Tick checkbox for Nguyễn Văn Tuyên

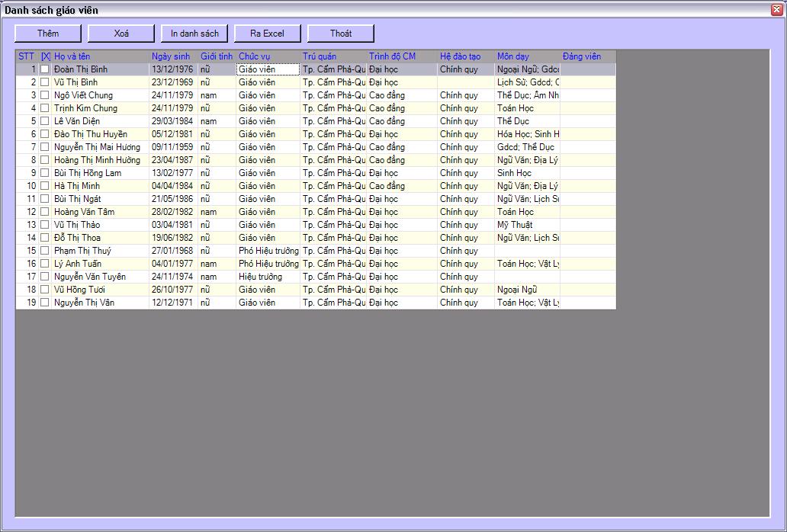click(45, 277)
